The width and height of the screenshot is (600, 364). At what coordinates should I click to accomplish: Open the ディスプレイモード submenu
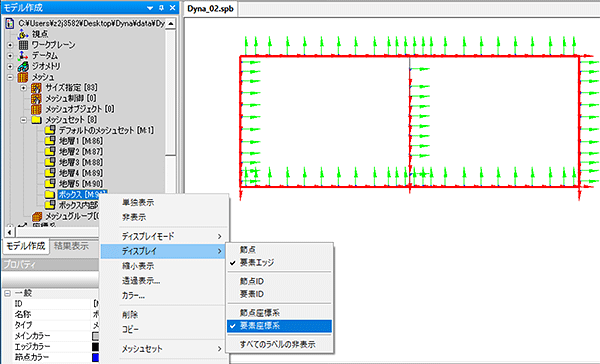click(x=163, y=237)
